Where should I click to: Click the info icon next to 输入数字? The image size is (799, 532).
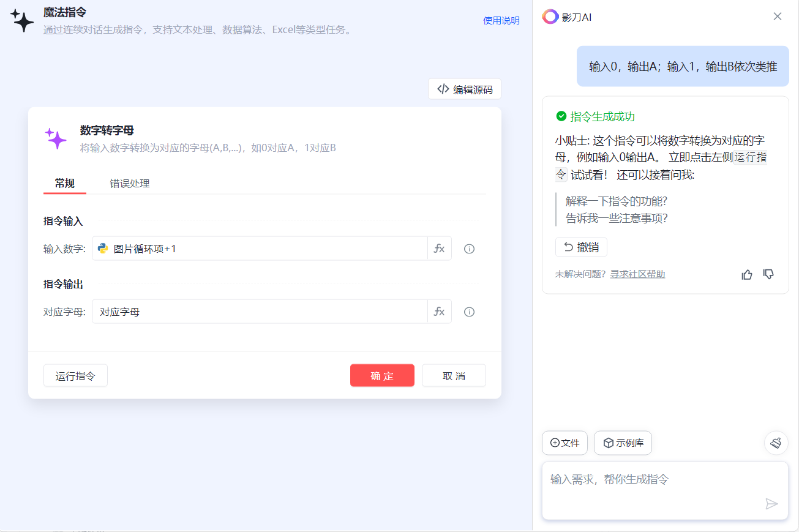click(470, 249)
